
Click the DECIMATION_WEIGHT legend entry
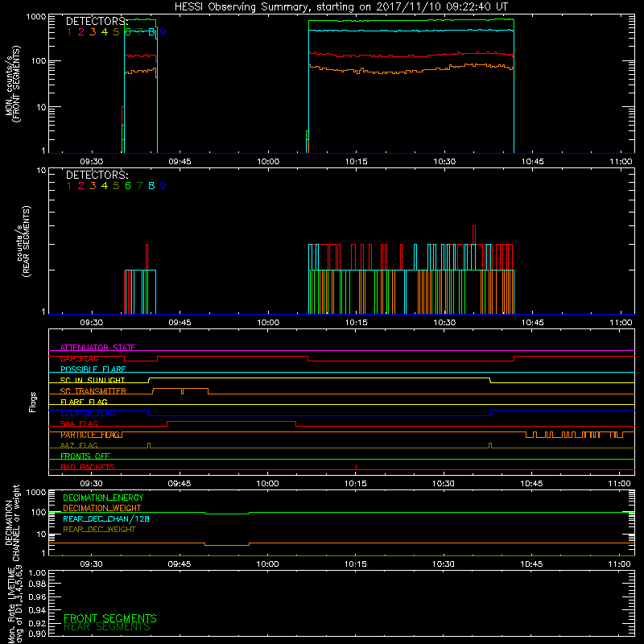click(102, 509)
